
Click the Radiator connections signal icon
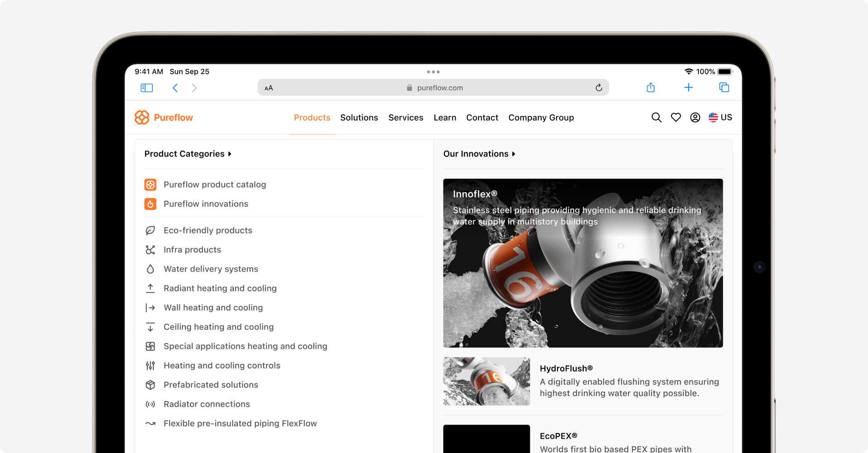point(151,404)
